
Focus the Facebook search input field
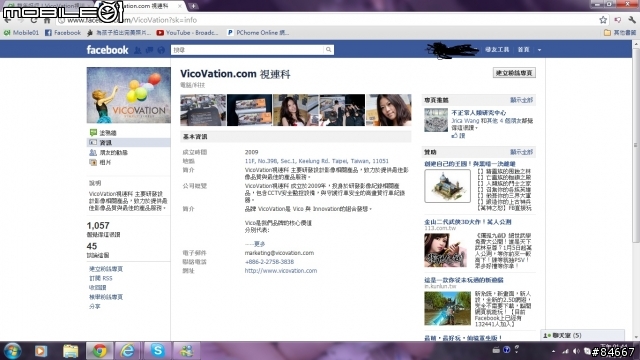tap(247, 50)
